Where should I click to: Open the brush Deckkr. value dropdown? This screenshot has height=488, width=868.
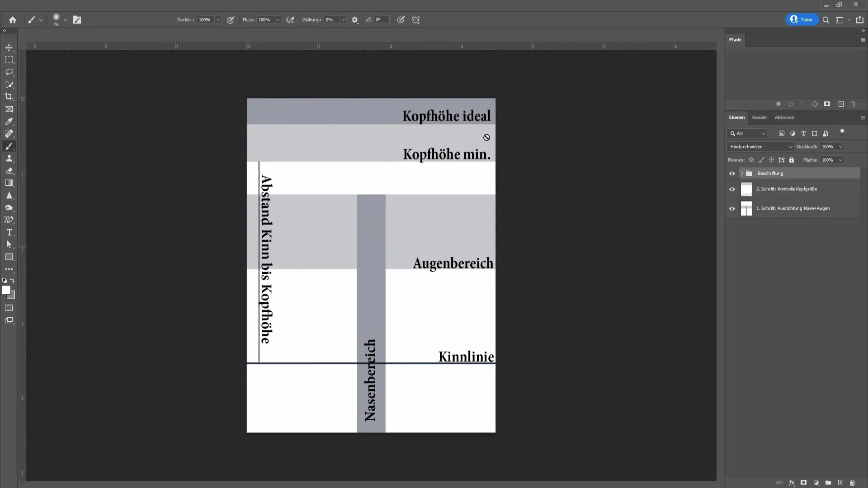(x=218, y=20)
